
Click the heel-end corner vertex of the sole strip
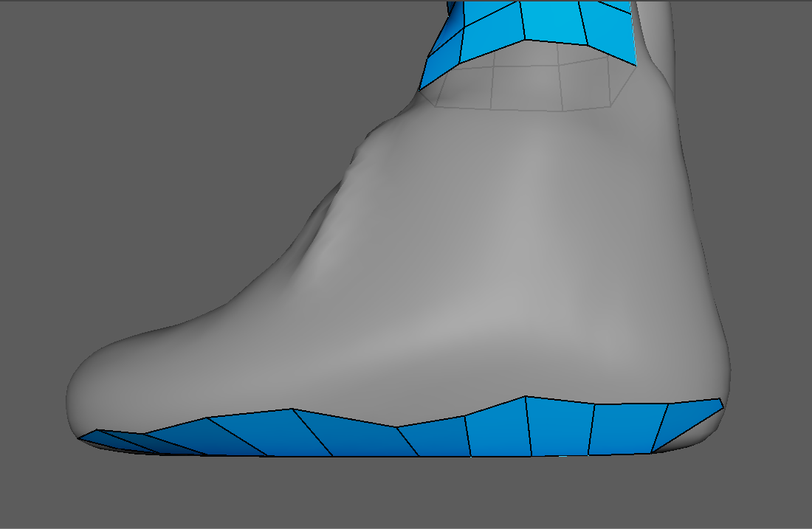click(720, 399)
